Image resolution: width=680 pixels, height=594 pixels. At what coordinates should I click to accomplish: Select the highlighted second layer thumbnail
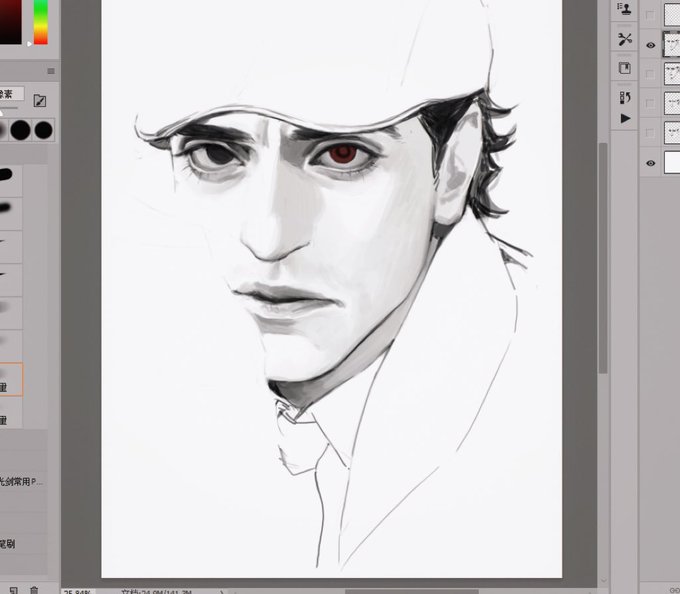coord(672,44)
